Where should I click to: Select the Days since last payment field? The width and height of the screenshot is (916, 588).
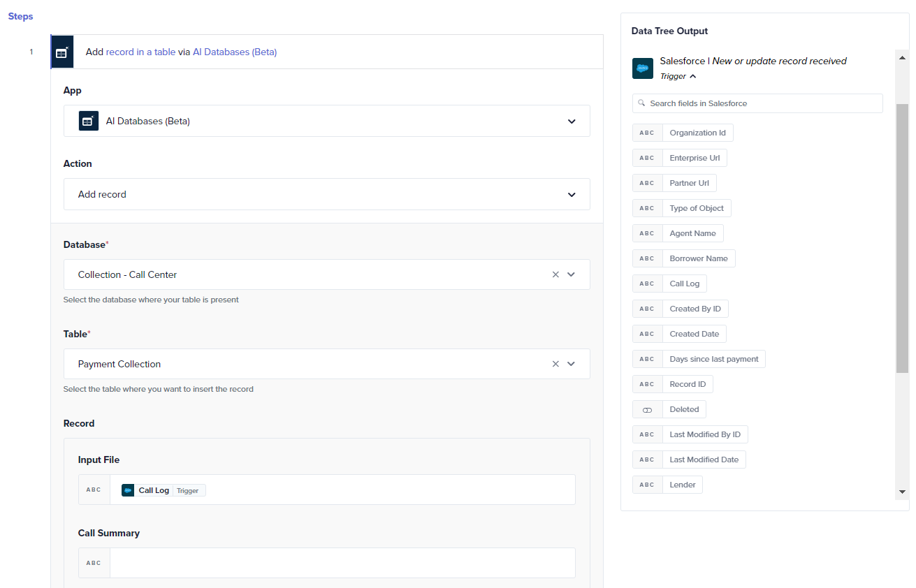tap(699, 359)
